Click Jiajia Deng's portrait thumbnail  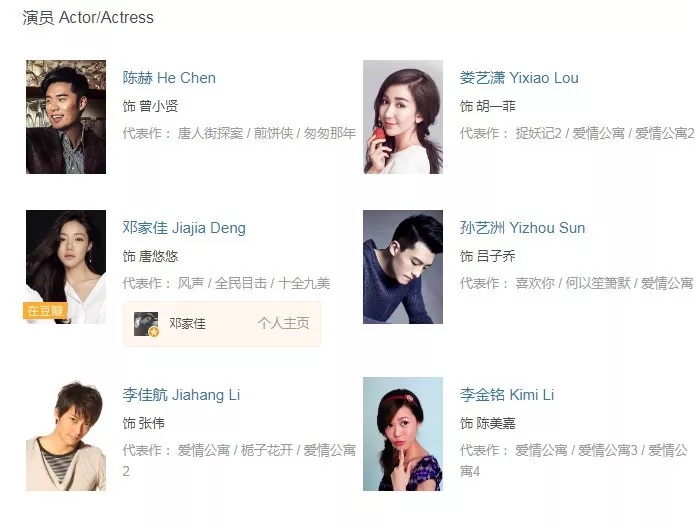(x=66, y=267)
